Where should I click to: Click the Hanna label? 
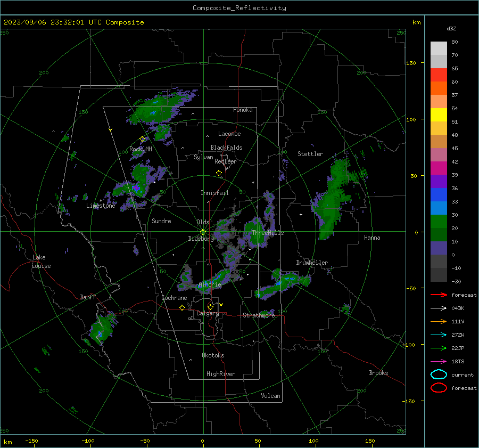(372, 238)
